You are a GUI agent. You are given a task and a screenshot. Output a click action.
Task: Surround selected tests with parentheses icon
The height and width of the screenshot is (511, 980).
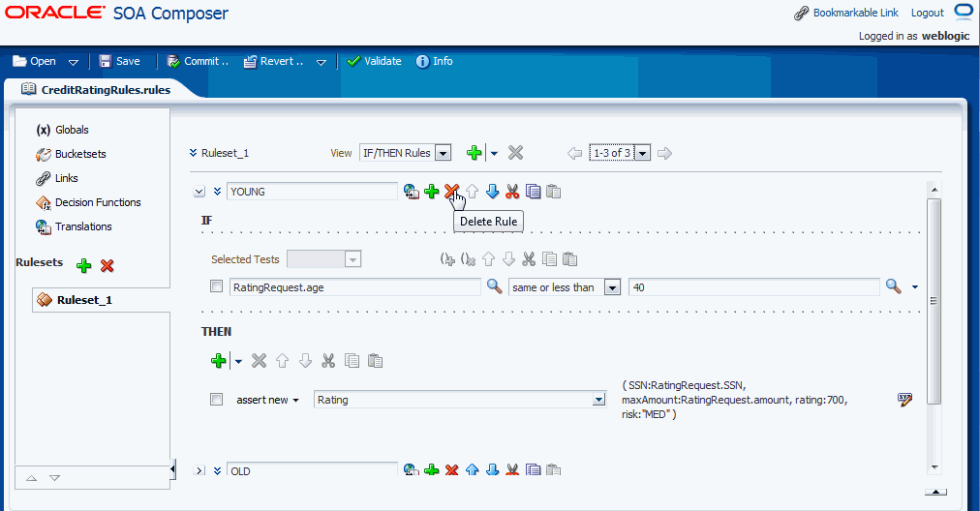click(x=447, y=258)
